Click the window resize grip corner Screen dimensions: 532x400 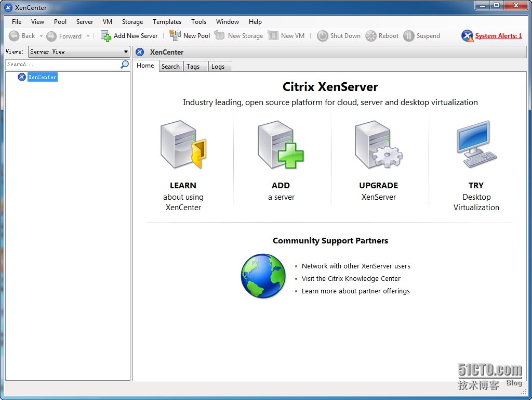tap(524, 392)
